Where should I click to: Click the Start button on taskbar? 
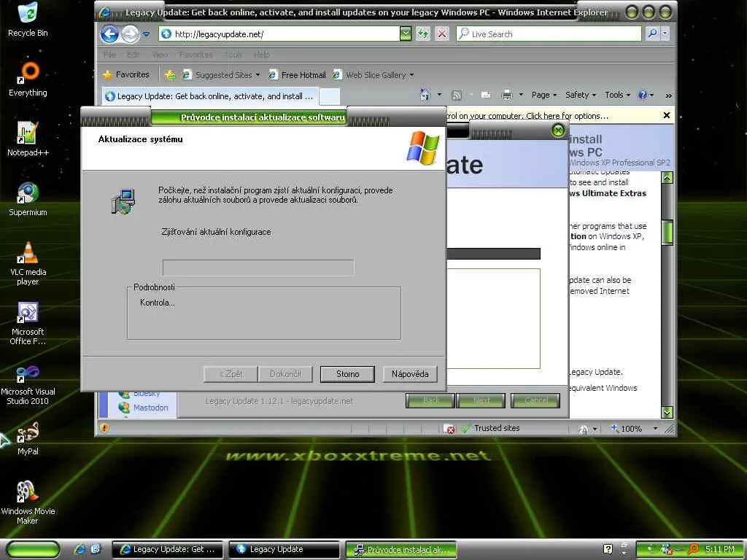34,550
